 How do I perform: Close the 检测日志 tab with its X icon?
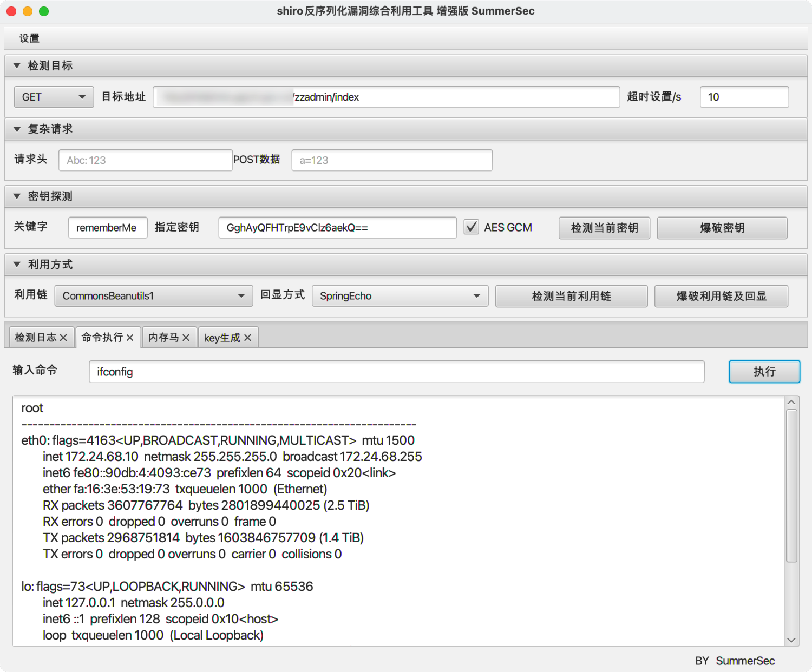[x=63, y=338]
